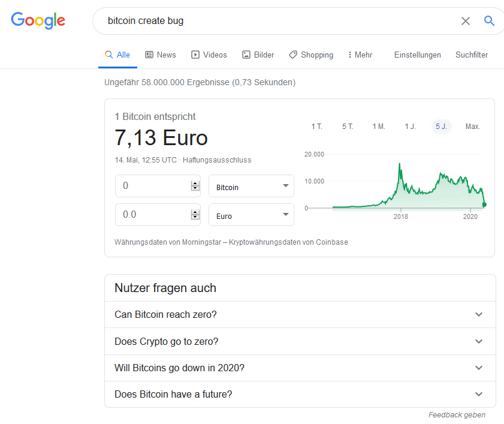
Task: Click the Google logo
Action: [38, 20]
